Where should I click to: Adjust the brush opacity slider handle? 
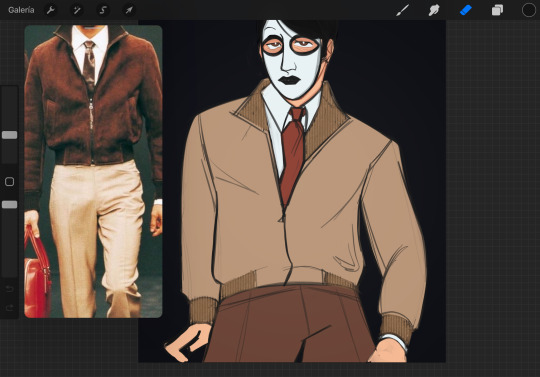point(9,205)
